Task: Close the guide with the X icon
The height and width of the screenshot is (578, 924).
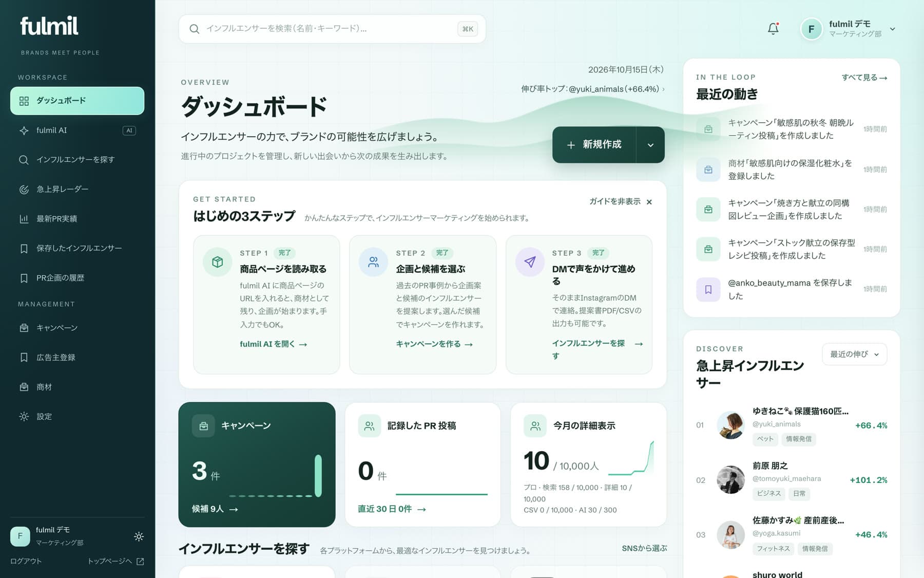Action: point(649,202)
